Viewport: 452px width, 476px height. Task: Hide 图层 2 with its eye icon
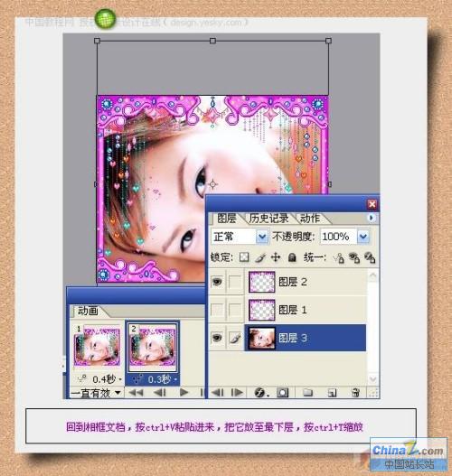click(217, 282)
